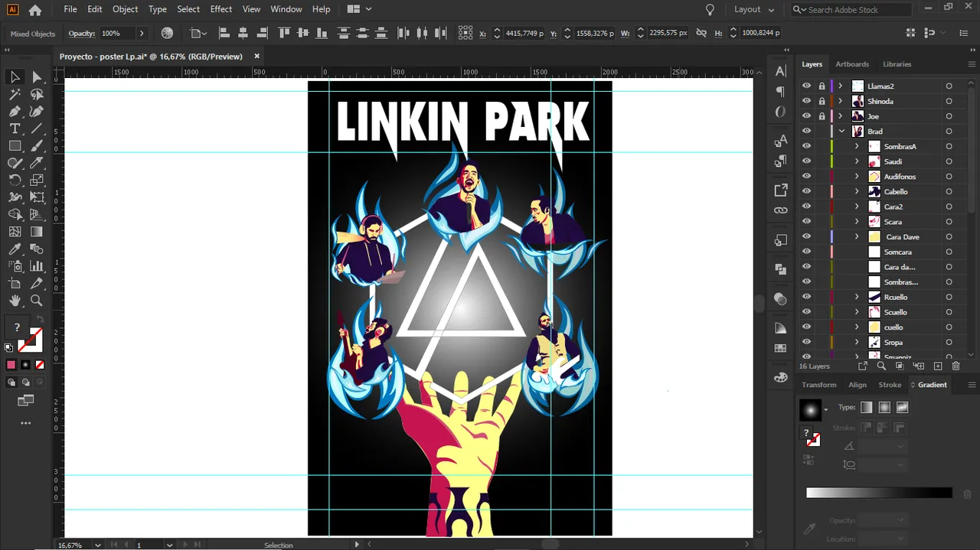
Task: Open the Opacity slider arrow
Action: pyautogui.click(x=142, y=34)
